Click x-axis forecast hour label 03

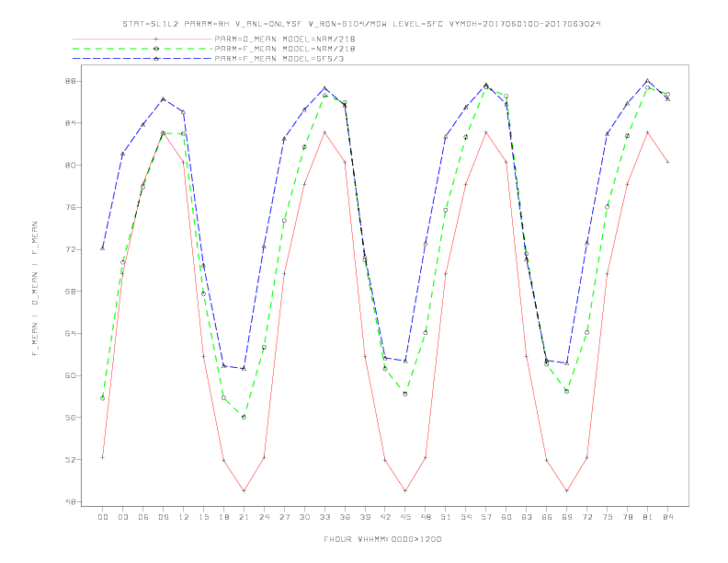point(122,517)
